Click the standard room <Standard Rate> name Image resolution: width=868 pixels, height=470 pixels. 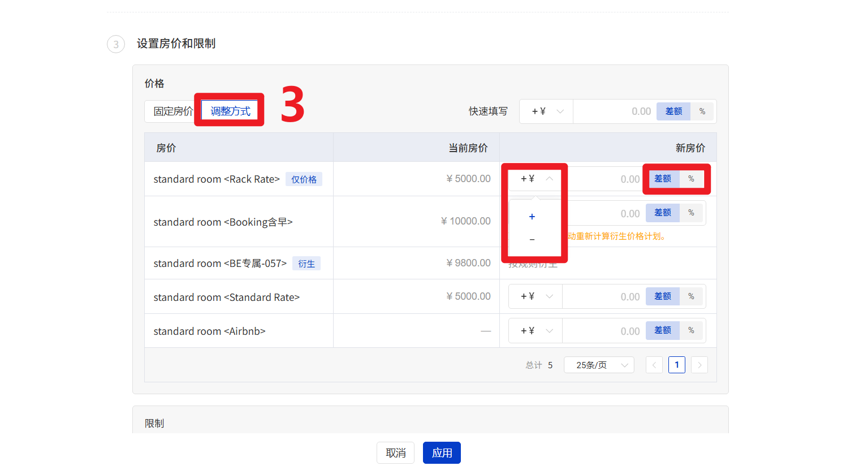[226, 297]
